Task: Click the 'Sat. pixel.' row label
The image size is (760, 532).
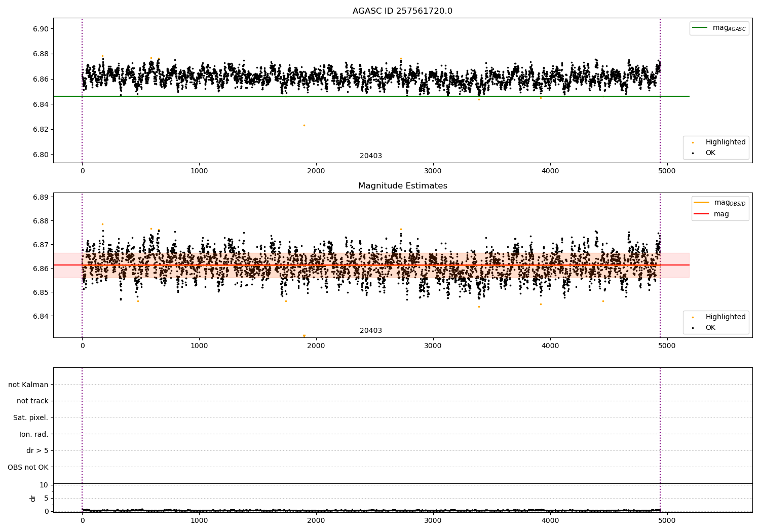Action: [x=30, y=417]
